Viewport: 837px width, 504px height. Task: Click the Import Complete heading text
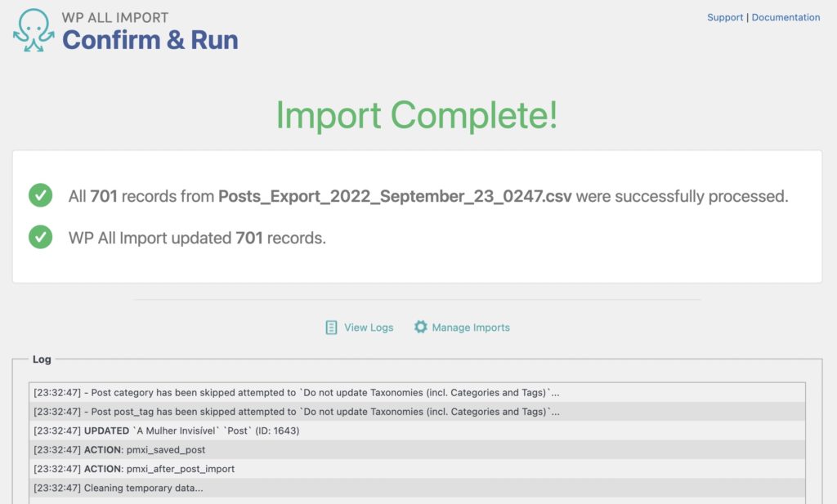click(x=418, y=115)
